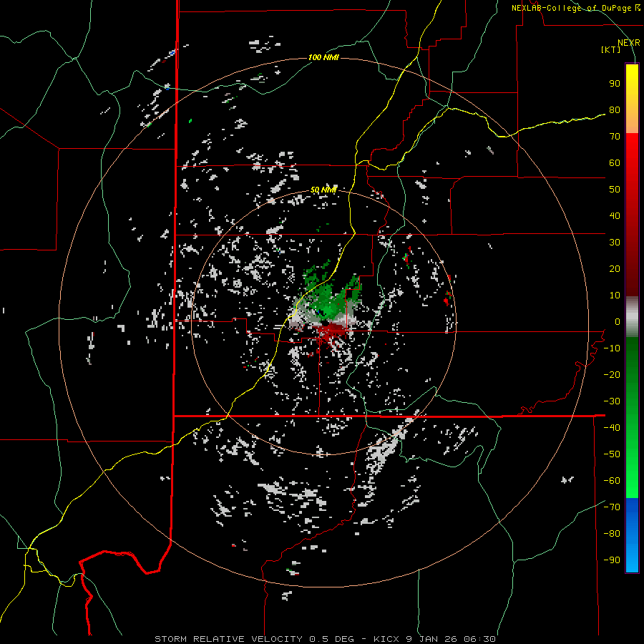Click the -60 value on the velocity scale
Screen dimensions: 644x644
[x=612, y=481]
